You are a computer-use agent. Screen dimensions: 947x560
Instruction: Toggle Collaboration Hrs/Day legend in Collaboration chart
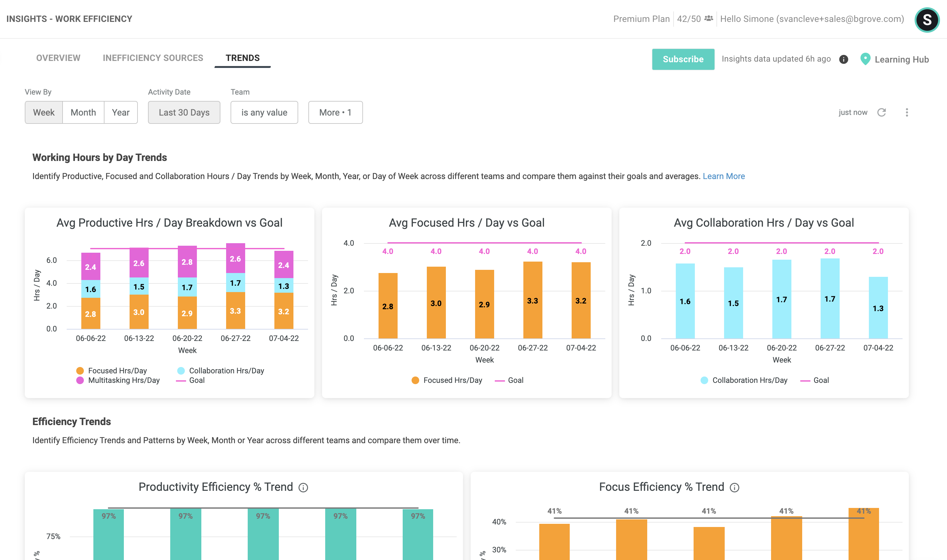[x=743, y=380]
